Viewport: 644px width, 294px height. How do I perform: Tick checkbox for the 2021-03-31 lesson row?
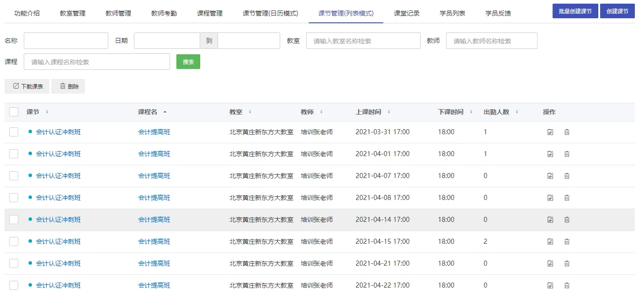pos(14,132)
